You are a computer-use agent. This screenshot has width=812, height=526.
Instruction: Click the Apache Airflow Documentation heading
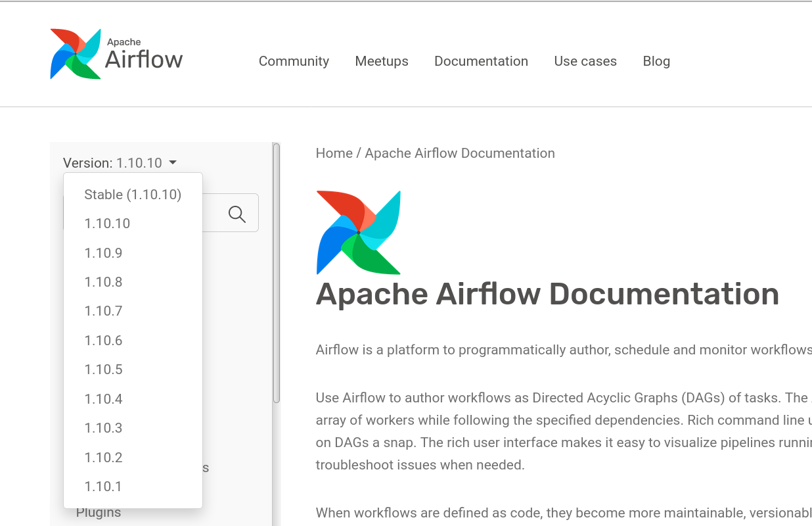pos(547,294)
